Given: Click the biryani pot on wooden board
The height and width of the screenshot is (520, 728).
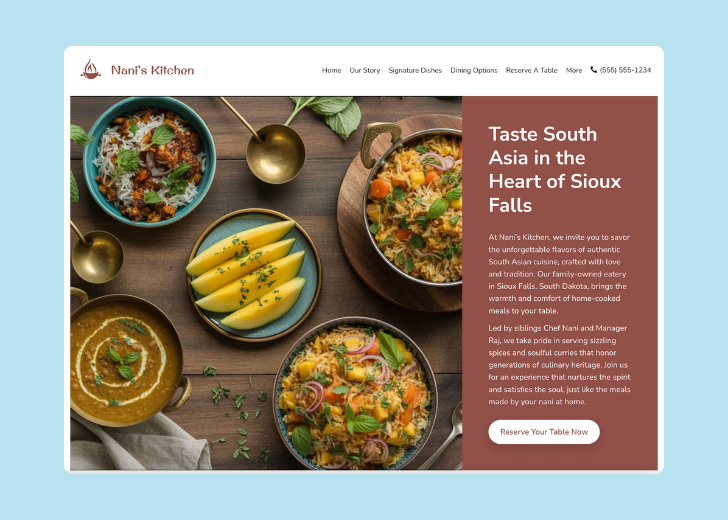Looking at the screenshot, I should click(x=411, y=207).
